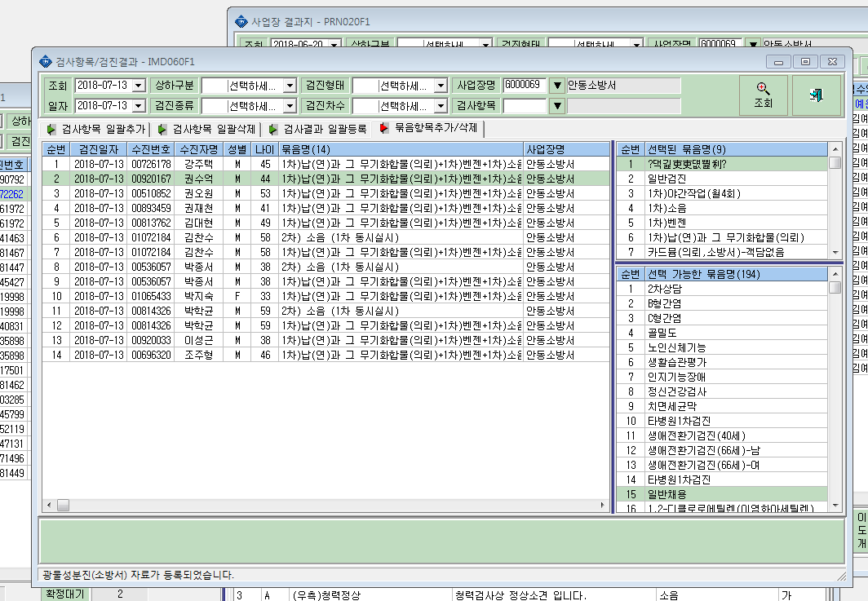Open the 검진차수 dropdown list
The width and height of the screenshot is (868, 601).
tap(441, 106)
